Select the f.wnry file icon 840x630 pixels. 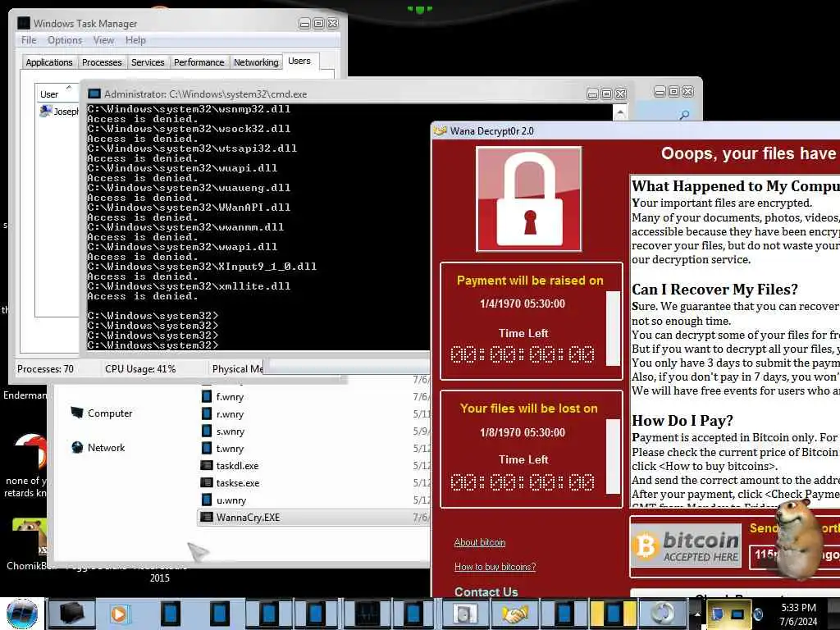click(x=206, y=396)
